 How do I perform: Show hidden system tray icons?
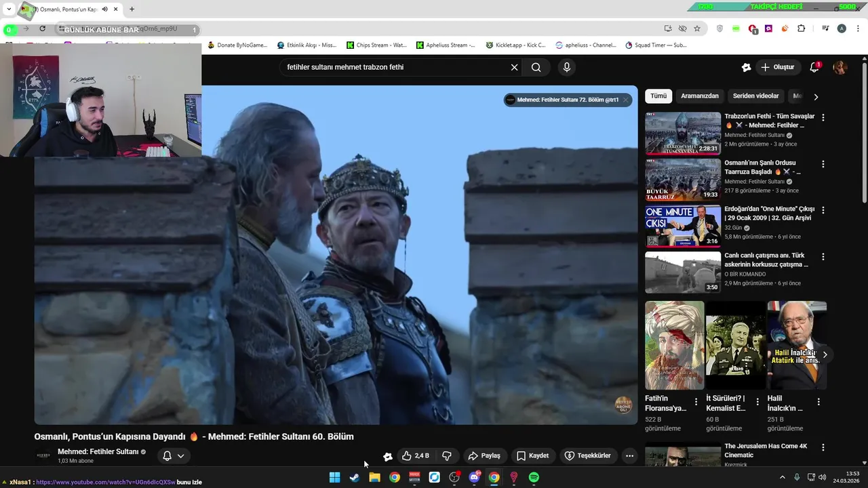click(x=782, y=477)
